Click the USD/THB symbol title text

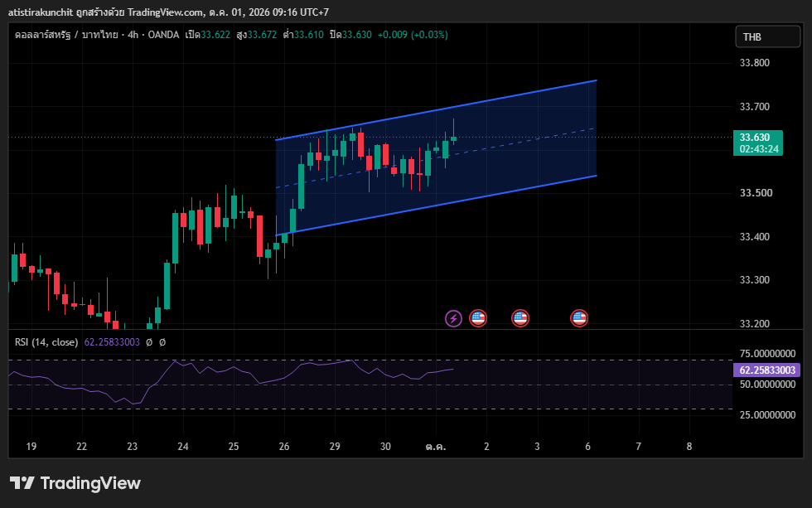click(66, 35)
